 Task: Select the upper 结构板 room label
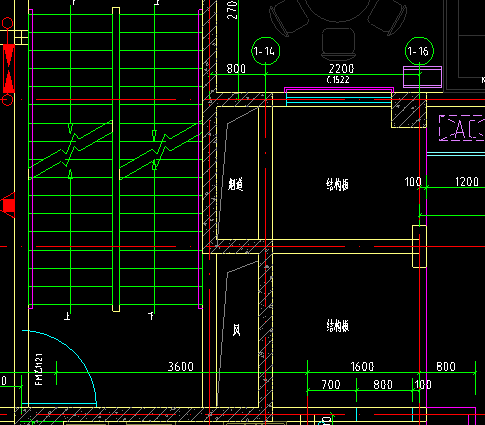[x=337, y=184]
